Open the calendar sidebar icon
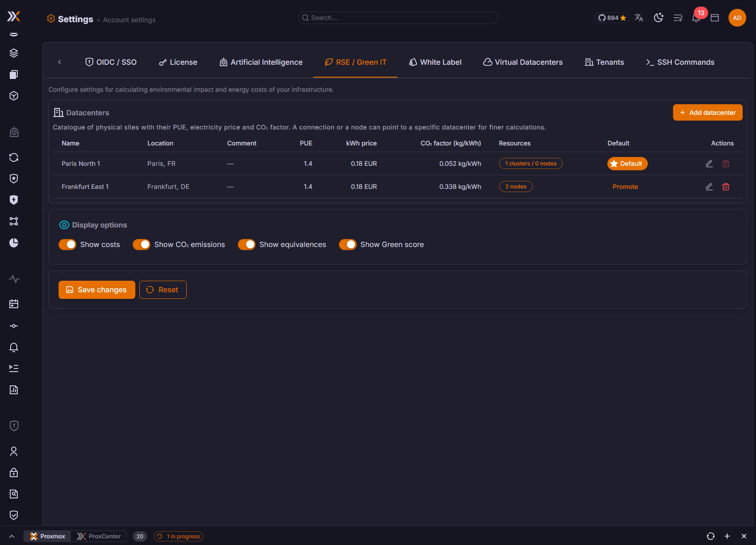The height and width of the screenshot is (545, 756). 14,304
